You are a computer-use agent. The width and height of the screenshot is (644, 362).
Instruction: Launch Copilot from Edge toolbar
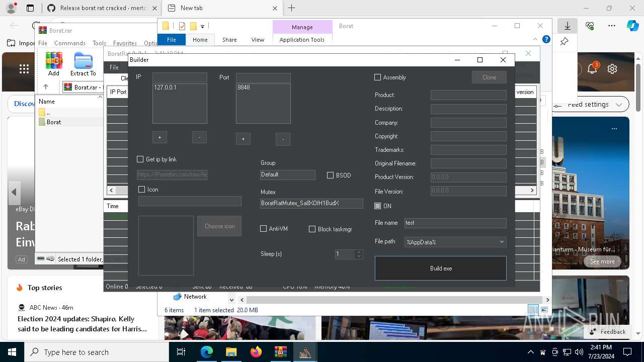tap(632, 26)
